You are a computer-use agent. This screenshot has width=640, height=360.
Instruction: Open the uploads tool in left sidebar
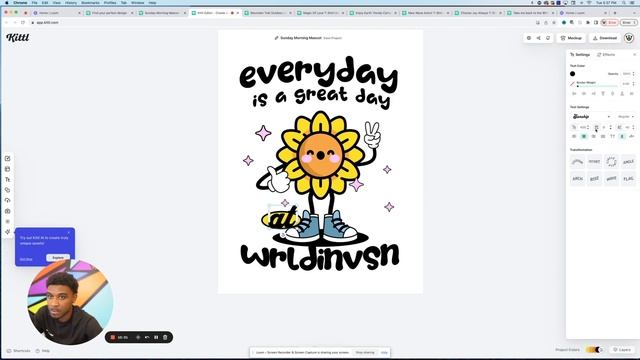7,200
